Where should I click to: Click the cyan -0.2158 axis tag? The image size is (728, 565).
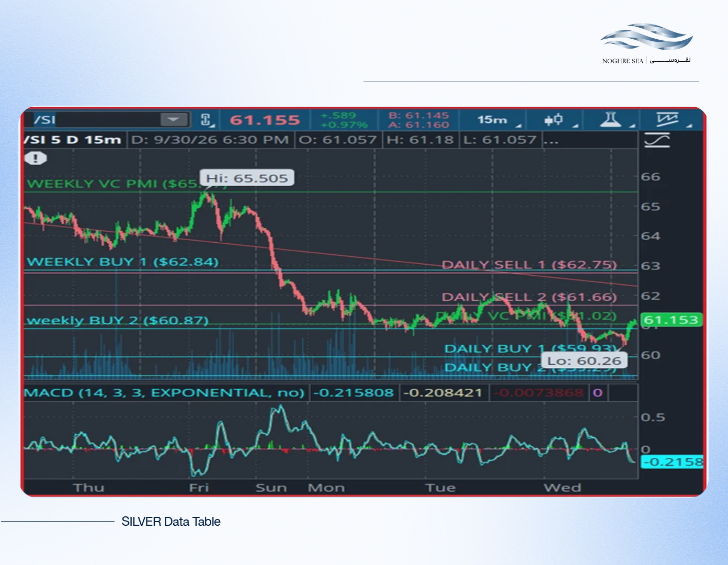(673, 462)
